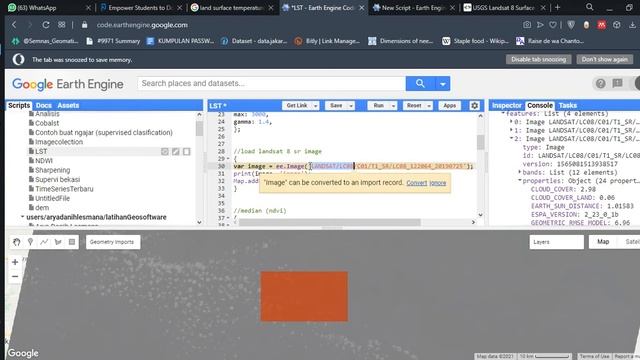This screenshot has height=360, width=640.
Task: Switch to Console tab
Action: tap(540, 105)
